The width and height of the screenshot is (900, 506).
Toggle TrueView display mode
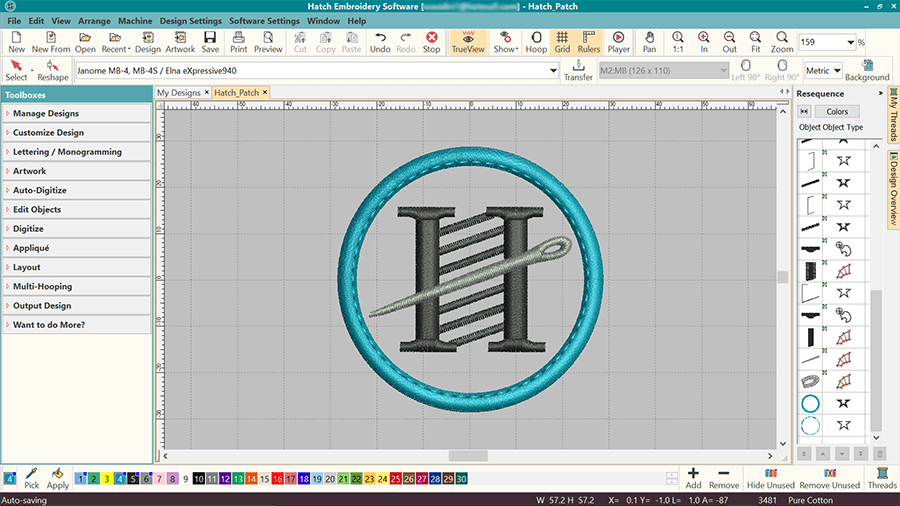click(x=467, y=42)
